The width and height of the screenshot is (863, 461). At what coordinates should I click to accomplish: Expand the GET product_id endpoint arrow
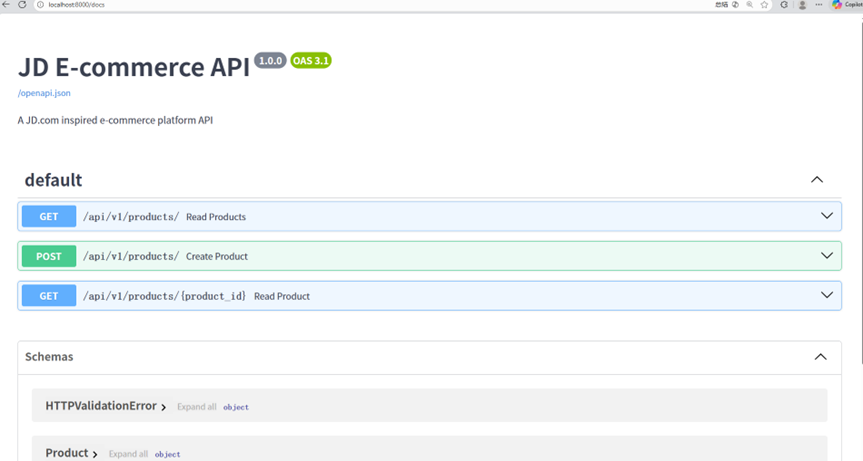[x=827, y=296]
